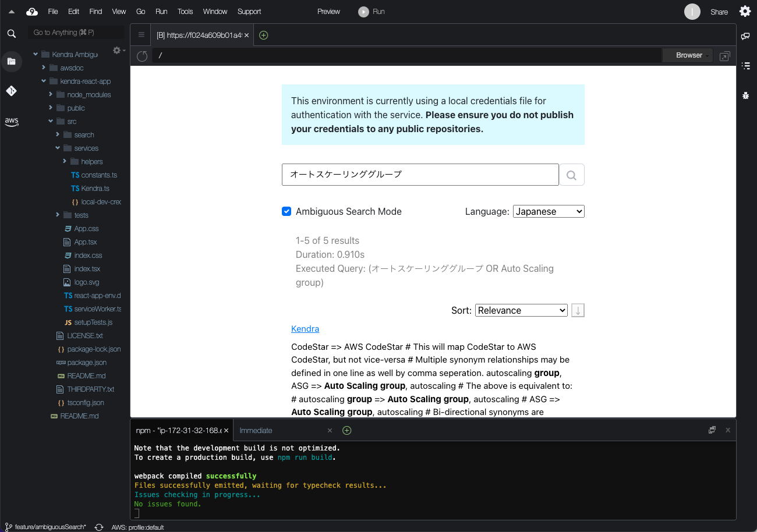Open the File menu
757x532 pixels.
click(x=53, y=12)
